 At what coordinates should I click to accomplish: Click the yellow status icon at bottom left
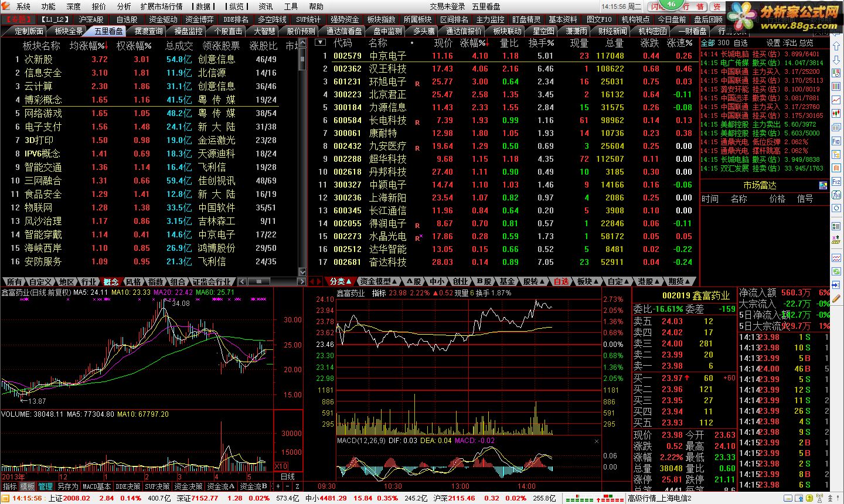(x=6, y=498)
